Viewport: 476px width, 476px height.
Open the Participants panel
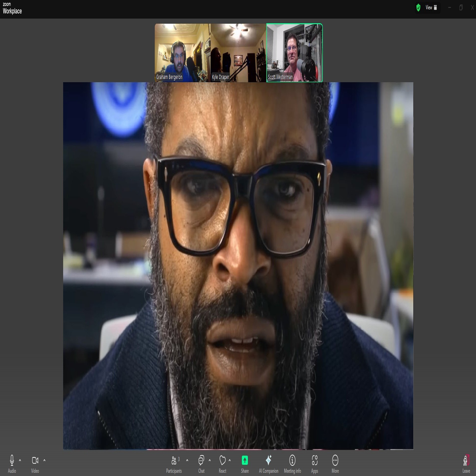point(174,464)
